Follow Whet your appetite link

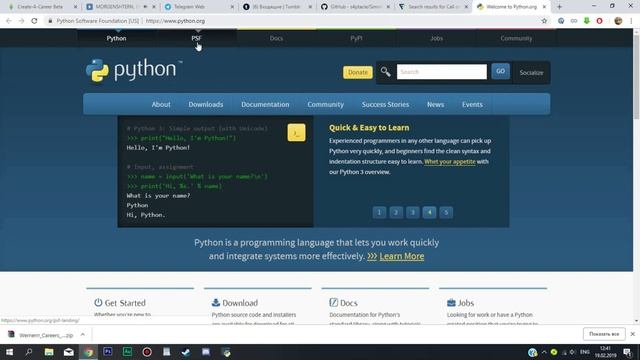(x=450, y=162)
